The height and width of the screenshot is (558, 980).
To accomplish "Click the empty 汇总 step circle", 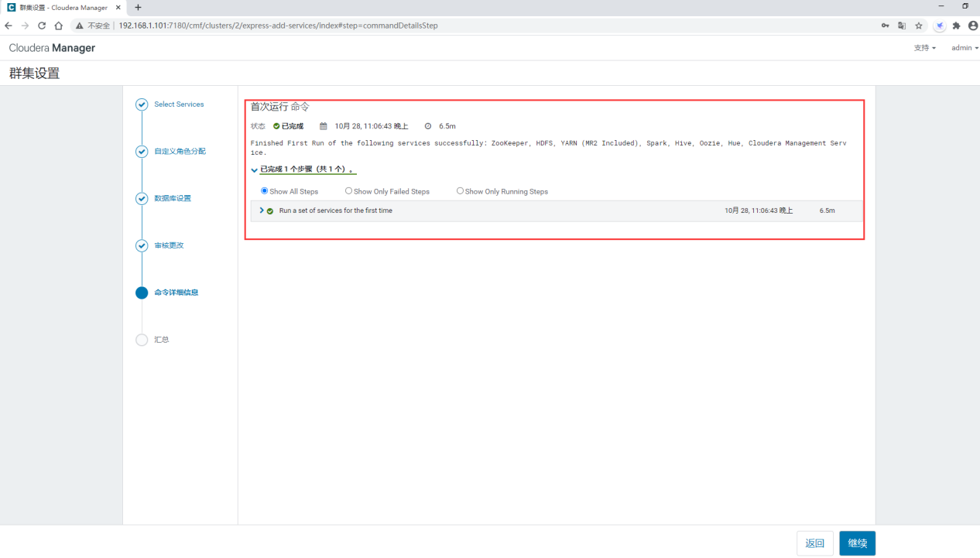I will tap(142, 340).
